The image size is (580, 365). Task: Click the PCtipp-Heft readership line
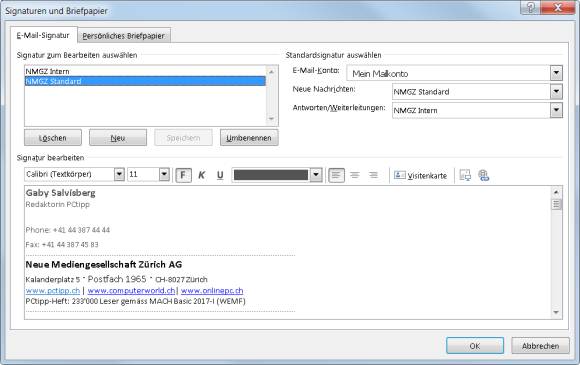point(135,301)
